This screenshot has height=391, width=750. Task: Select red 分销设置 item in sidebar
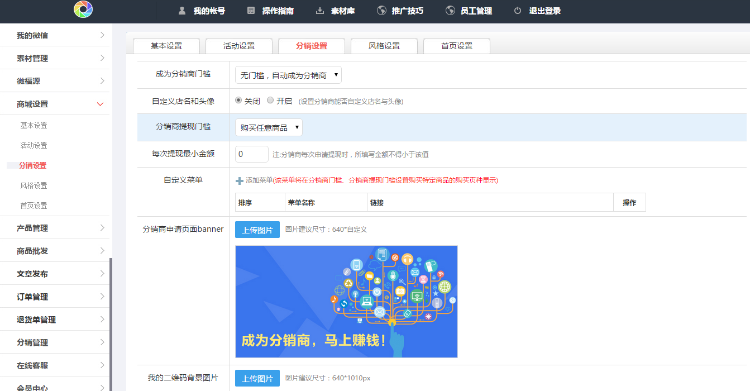33,166
